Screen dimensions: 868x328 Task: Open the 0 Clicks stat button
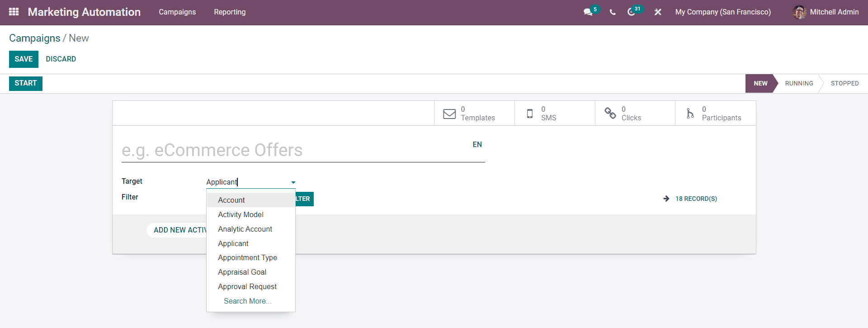click(635, 113)
